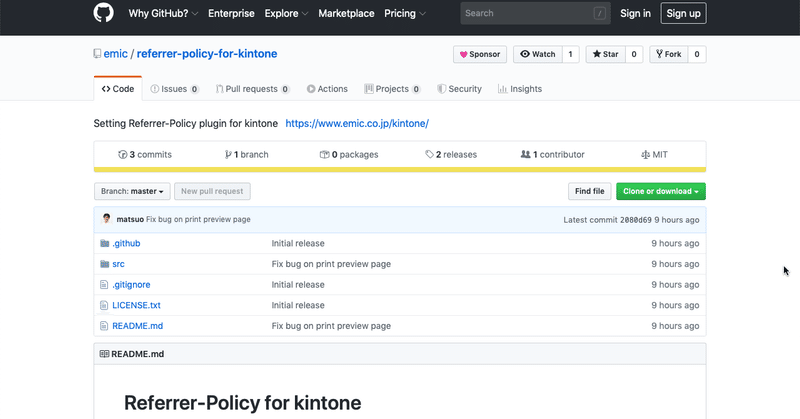The width and height of the screenshot is (800, 419).
Task: Expand the Why GitHub? menu
Action: point(163,13)
